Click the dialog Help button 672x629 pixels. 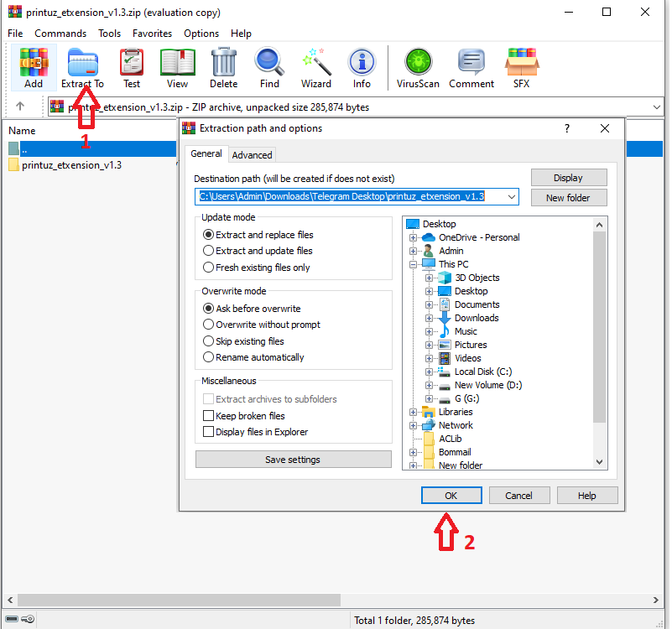pos(587,496)
